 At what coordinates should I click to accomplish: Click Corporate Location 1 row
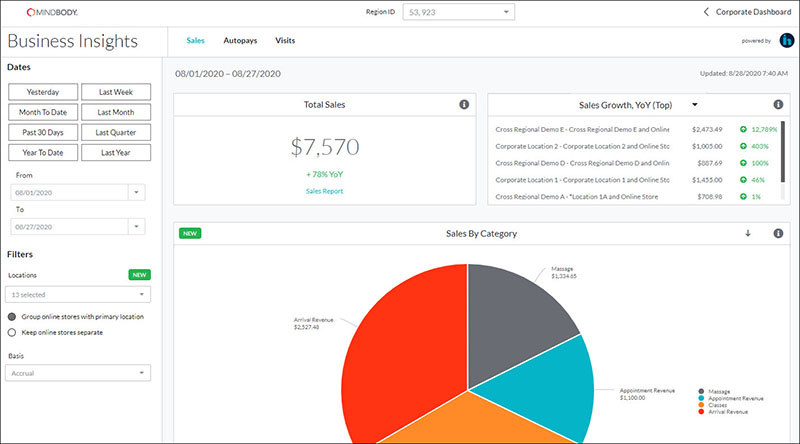coord(636,180)
